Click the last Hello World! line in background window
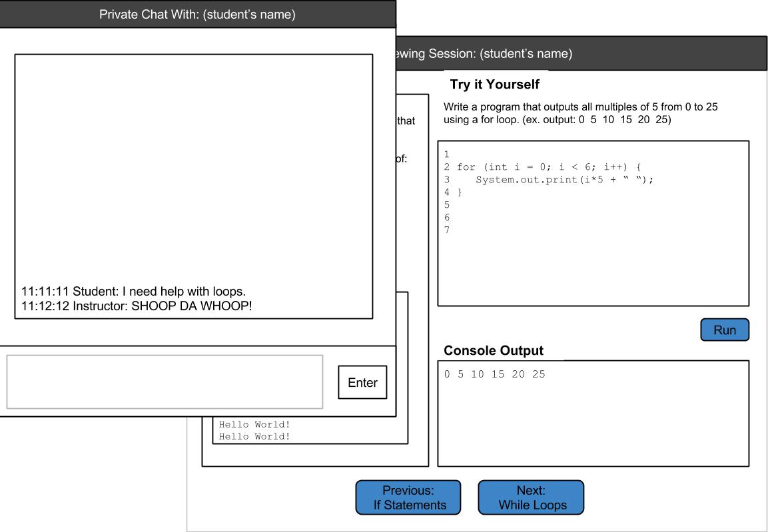The width and height of the screenshot is (768, 532). point(254,437)
